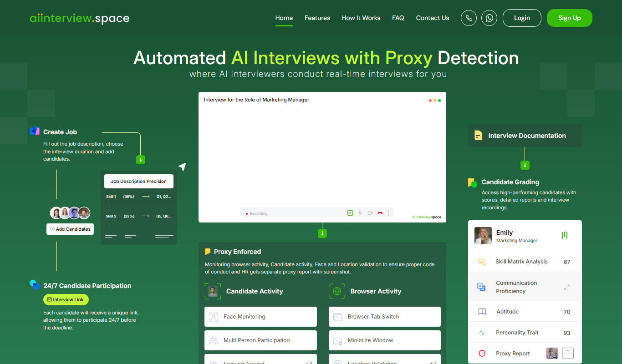Click the Interview Link pill
Screen dimensions: 622x364
point(66,300)
